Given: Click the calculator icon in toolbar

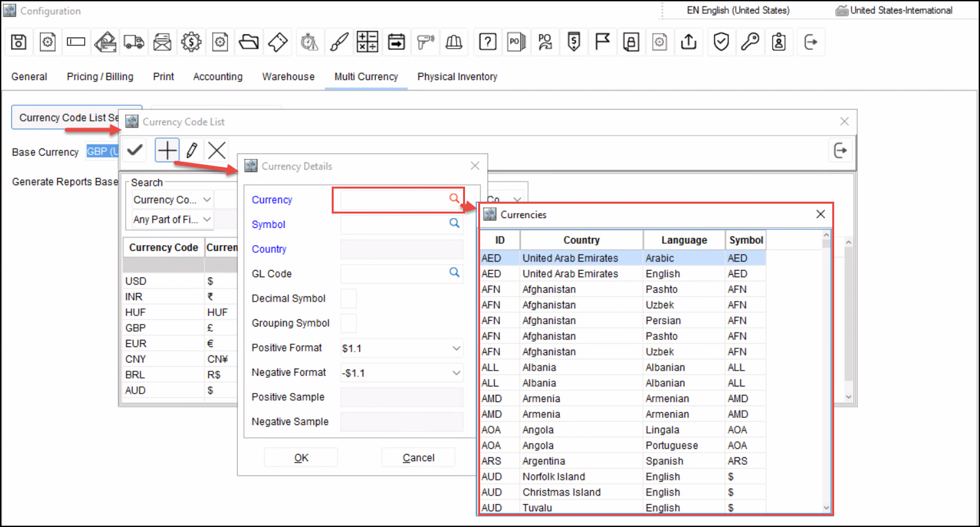Looking at the screenshot, I should click(367, 42).
